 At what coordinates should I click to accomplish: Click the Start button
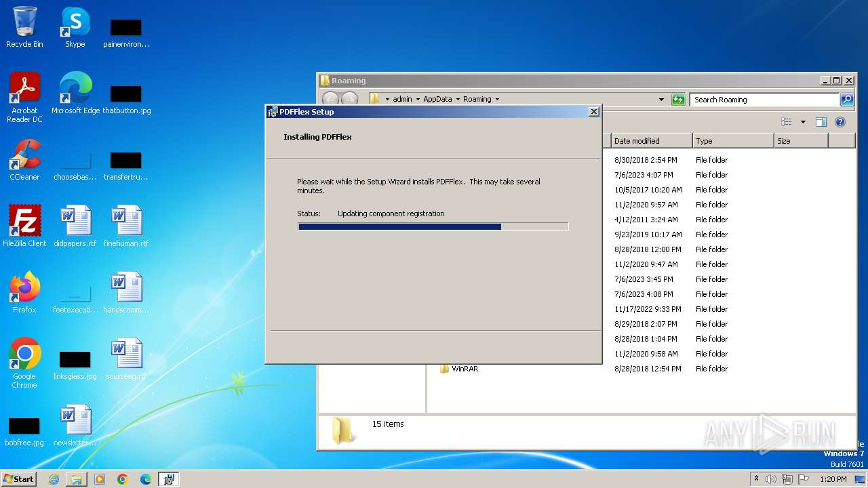19,479
